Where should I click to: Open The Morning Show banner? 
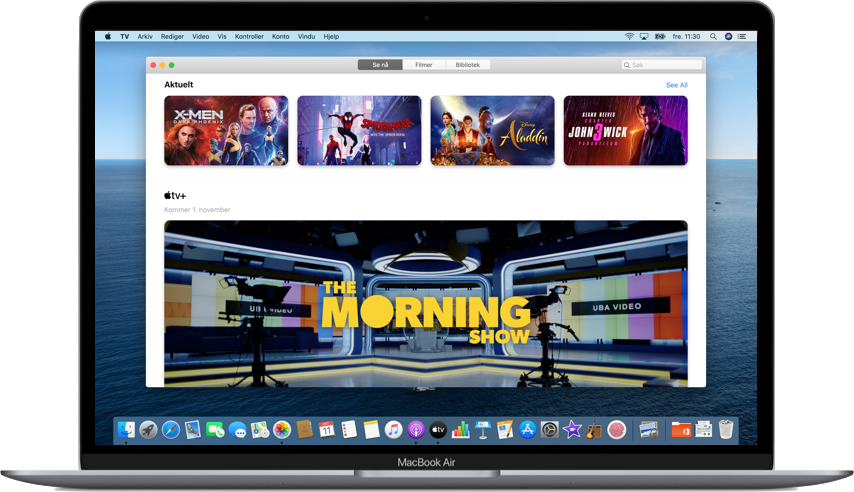pyautogui.click(x=426, y=303)
